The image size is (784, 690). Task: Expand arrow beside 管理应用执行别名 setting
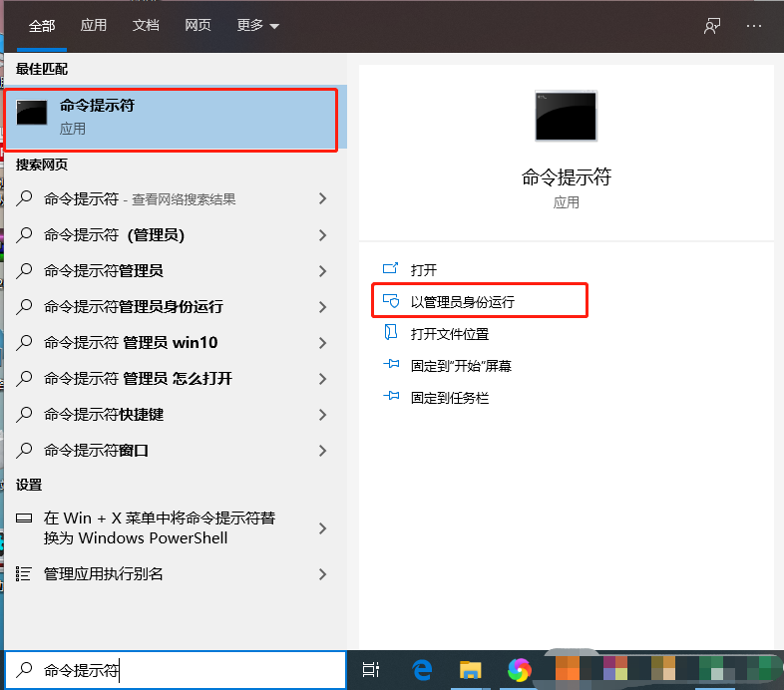tap(322, 574)
